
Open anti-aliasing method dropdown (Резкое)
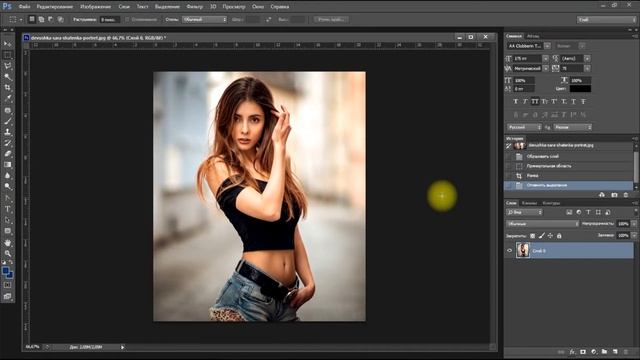click(573, 127)
